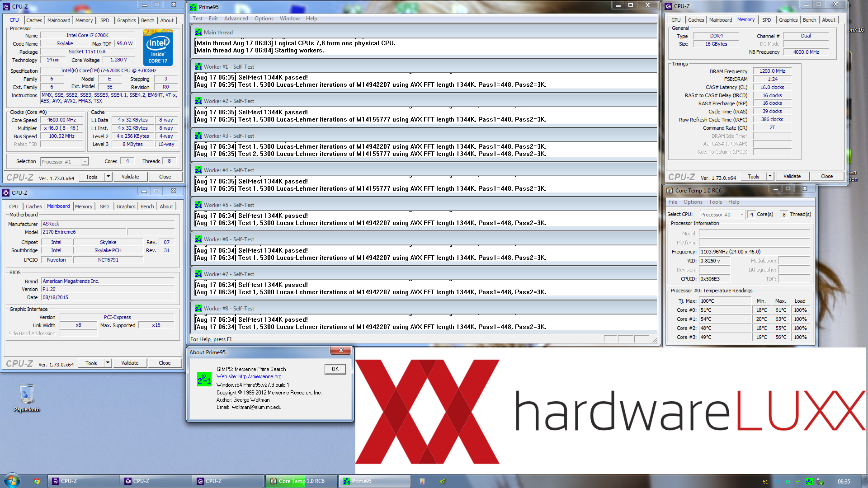
Task: Click the Worker #7 Self-Test window icon
Action: (x=198, y=274)
